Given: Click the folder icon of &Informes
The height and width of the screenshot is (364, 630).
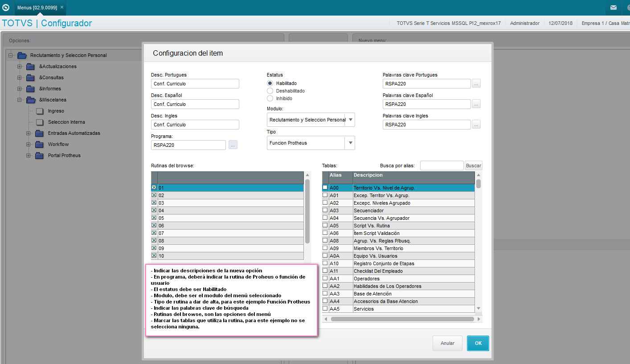Looking at the screenshot, I should click(x=30, y=89).
